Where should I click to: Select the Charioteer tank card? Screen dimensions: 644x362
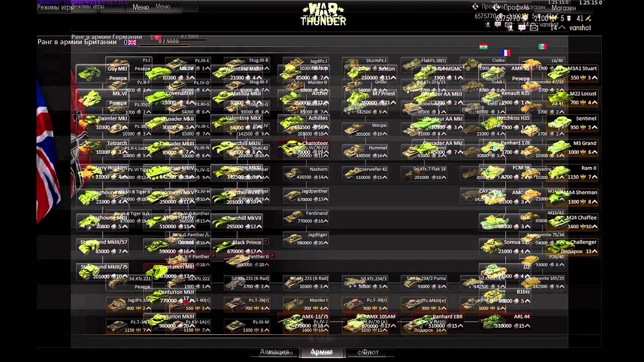(304, 148)
